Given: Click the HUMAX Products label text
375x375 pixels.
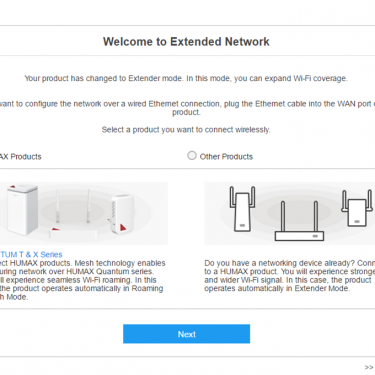Looking at the screenshot, I should [x=21, y=157].
